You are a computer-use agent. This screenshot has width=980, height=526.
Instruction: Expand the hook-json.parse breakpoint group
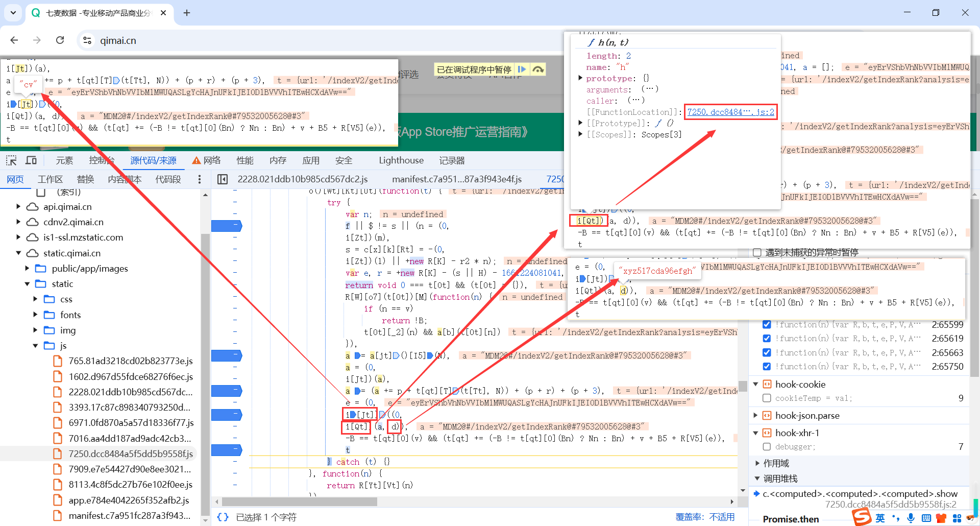coord(756,415)
